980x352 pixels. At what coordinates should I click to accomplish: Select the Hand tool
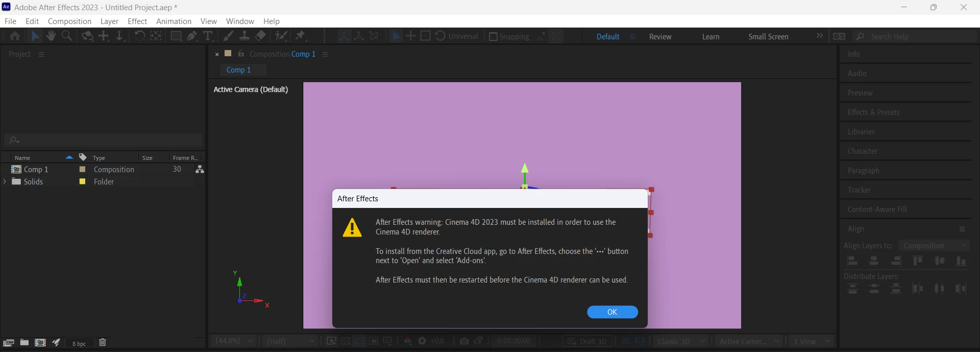click(51, 36)
